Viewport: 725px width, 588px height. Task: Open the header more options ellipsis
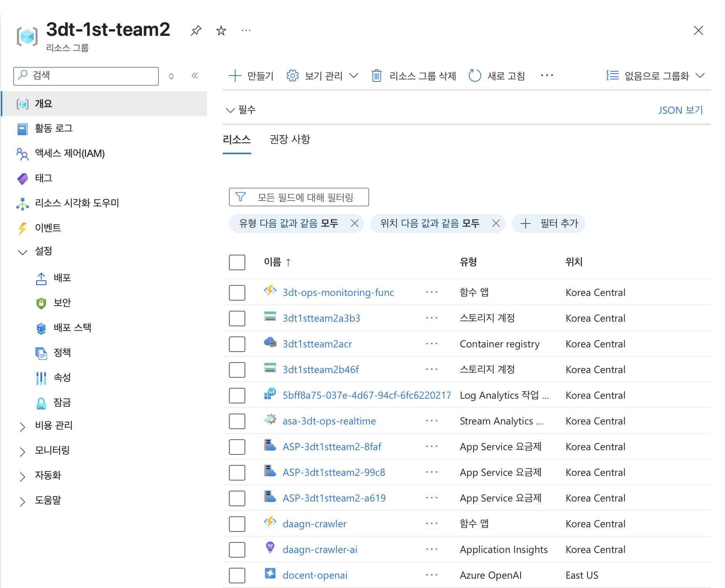(x=246, y=30)
